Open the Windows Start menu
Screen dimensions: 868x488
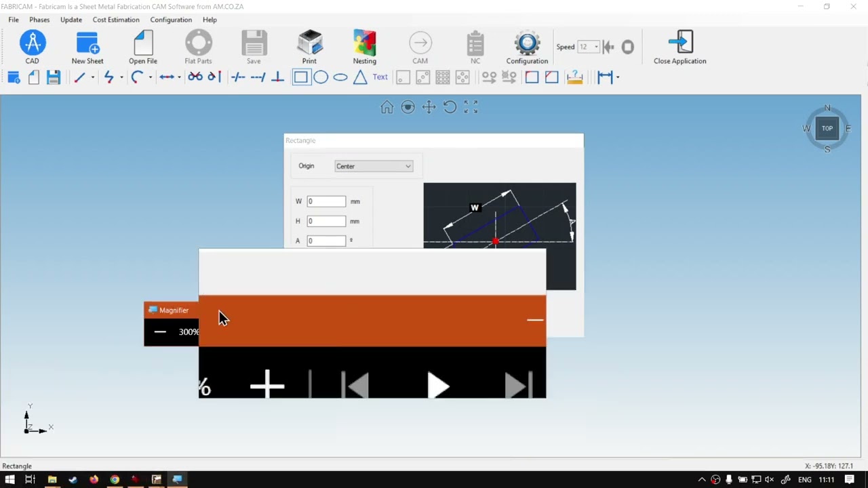coord(10,479)
